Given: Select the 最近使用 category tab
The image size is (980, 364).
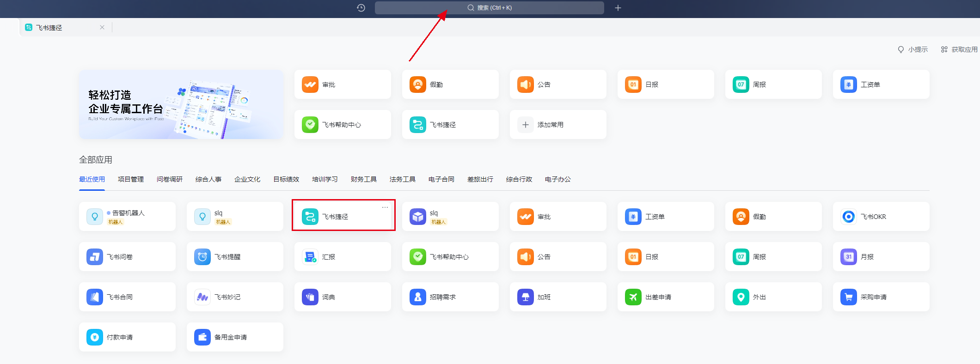Looking at the screenshot, I should pyautogui.click(x=92, y=179).
